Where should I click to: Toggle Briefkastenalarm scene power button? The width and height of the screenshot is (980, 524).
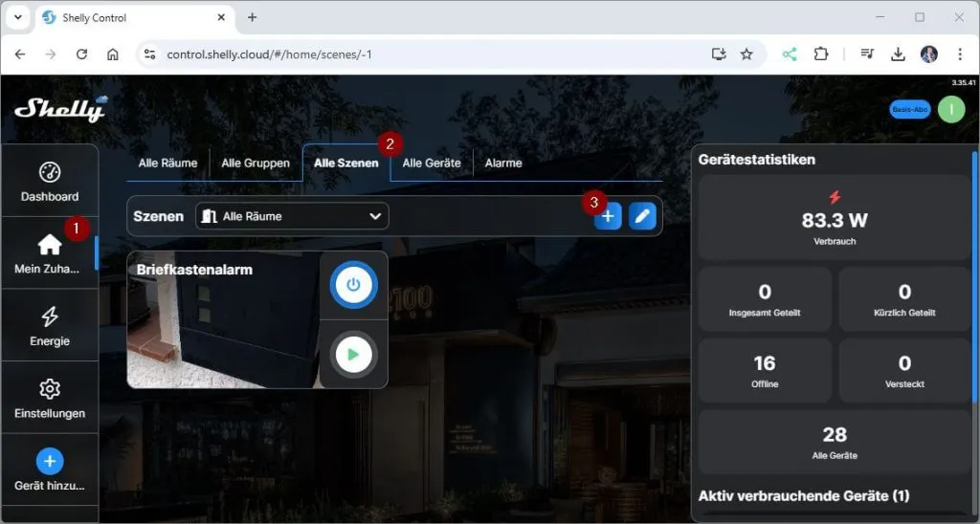tap(353, 285)
